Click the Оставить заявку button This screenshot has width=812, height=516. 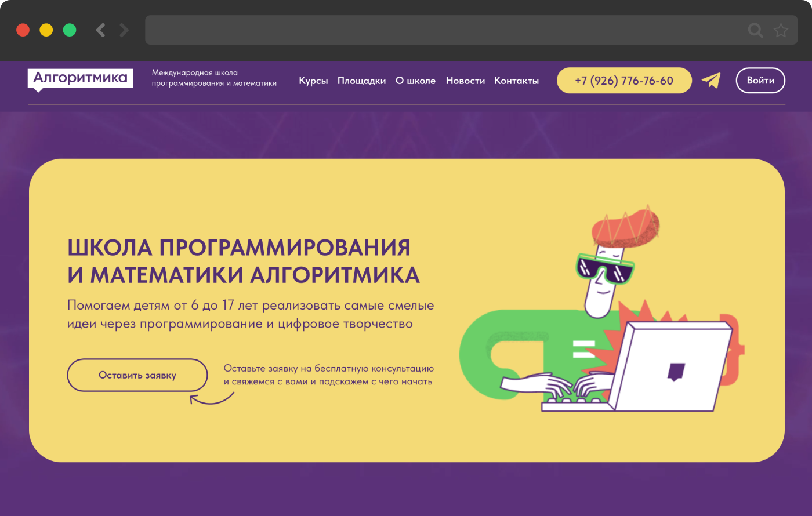[x=137, y=375]
